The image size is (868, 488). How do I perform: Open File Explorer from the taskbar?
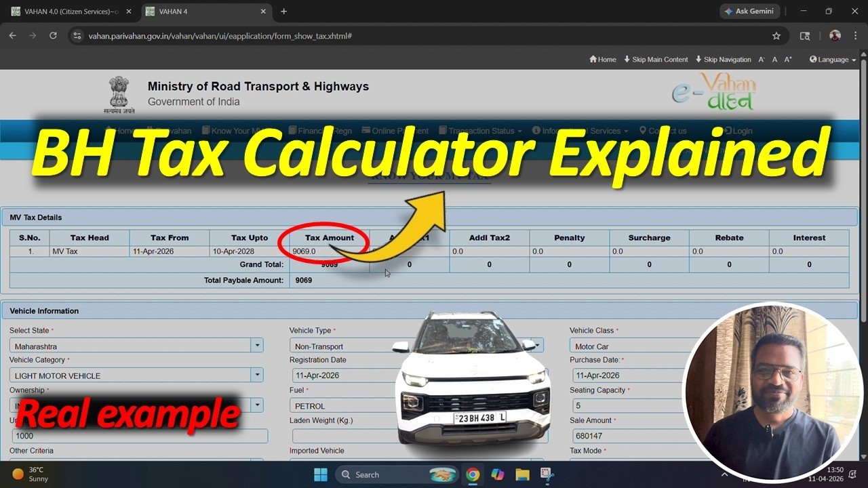522,474
